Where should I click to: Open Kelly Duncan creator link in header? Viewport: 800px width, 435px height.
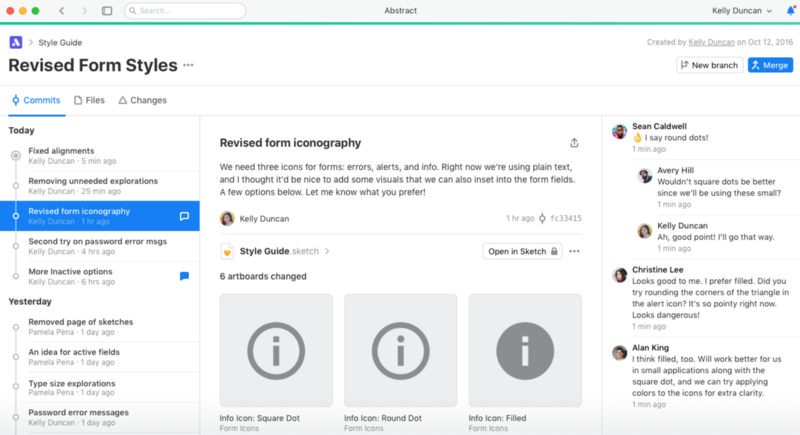711,42
